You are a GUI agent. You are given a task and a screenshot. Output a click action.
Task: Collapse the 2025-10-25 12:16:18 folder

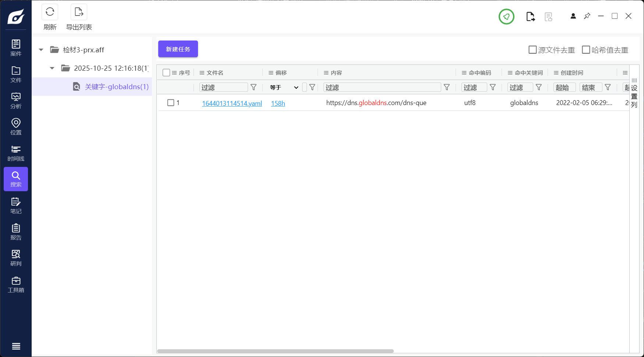click(x=52, y=68)
